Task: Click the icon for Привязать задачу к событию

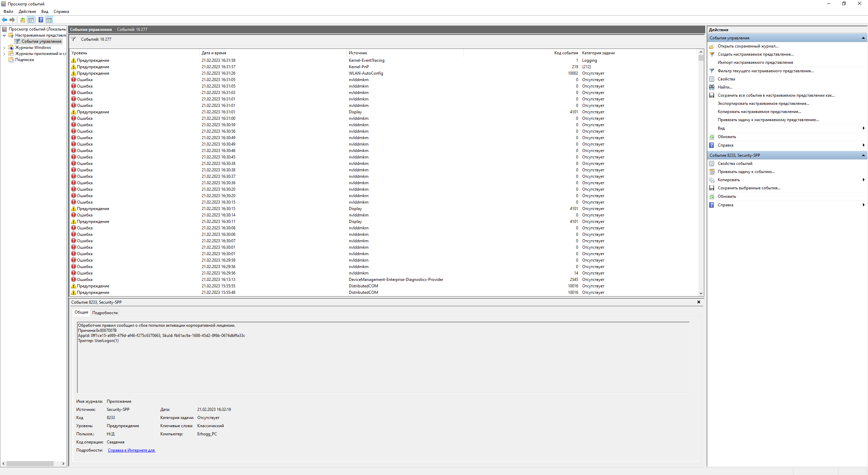Action: coord(712,172)
